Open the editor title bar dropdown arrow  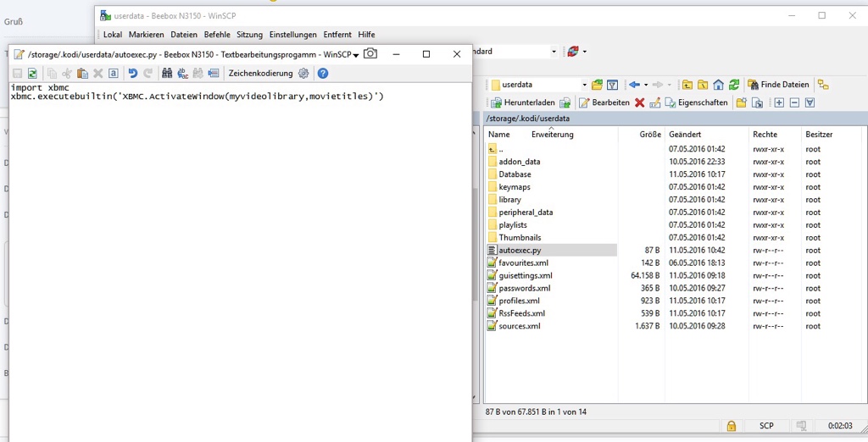tap(356, 55)
